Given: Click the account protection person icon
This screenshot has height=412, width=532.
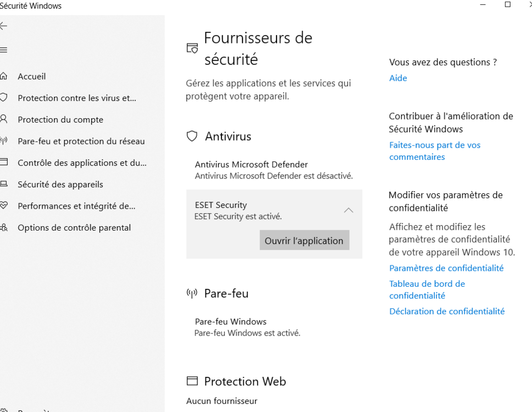Looking at the screenshot, I should click(3, 119).
